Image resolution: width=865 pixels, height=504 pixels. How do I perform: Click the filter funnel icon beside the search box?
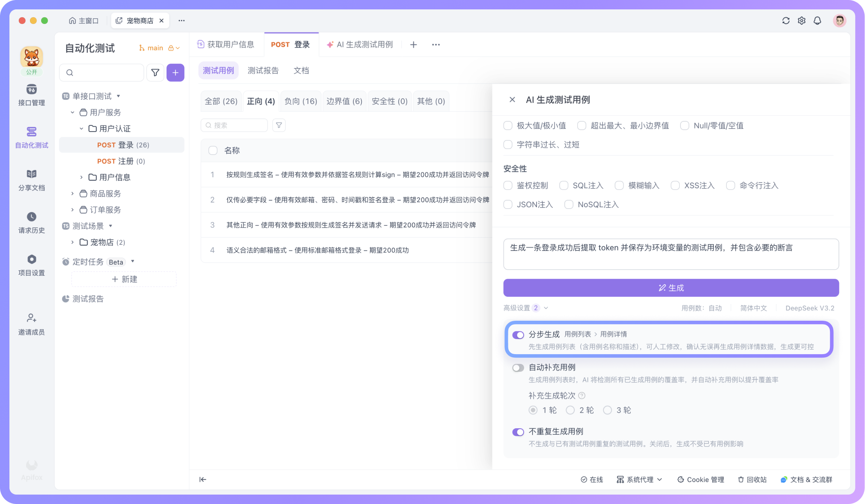(x=155, y=72)
